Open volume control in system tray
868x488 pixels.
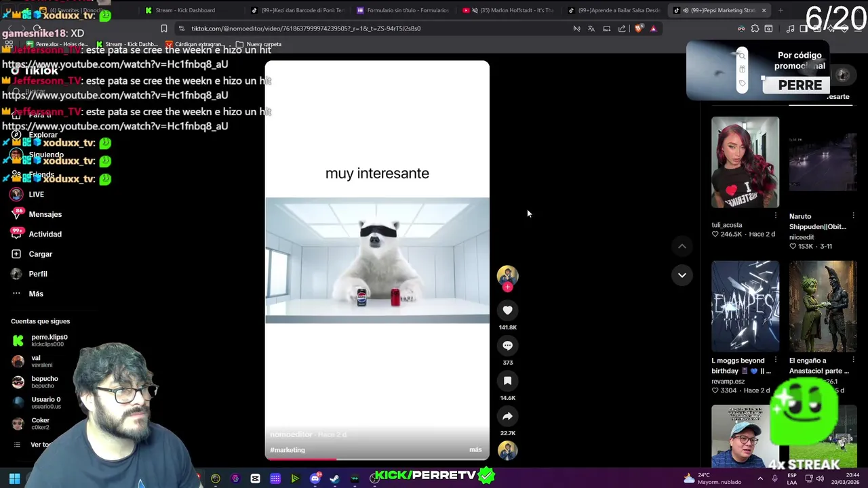[819, 479]
